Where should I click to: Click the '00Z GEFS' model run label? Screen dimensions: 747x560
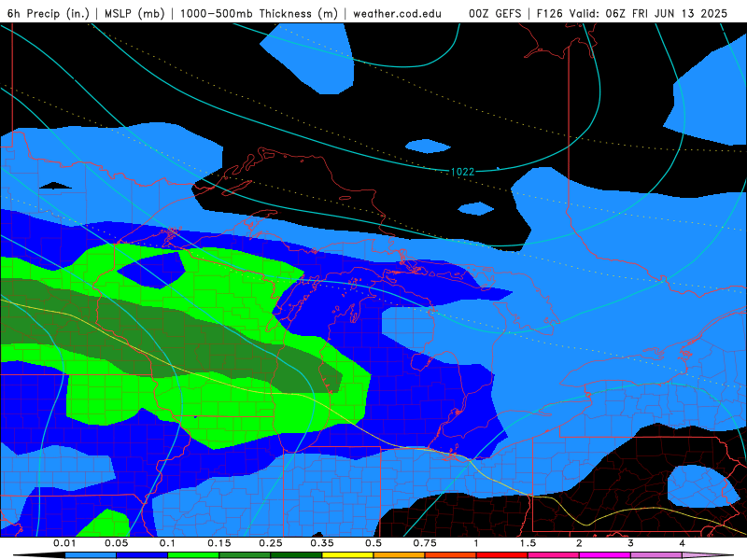click(x=495, y=13)
